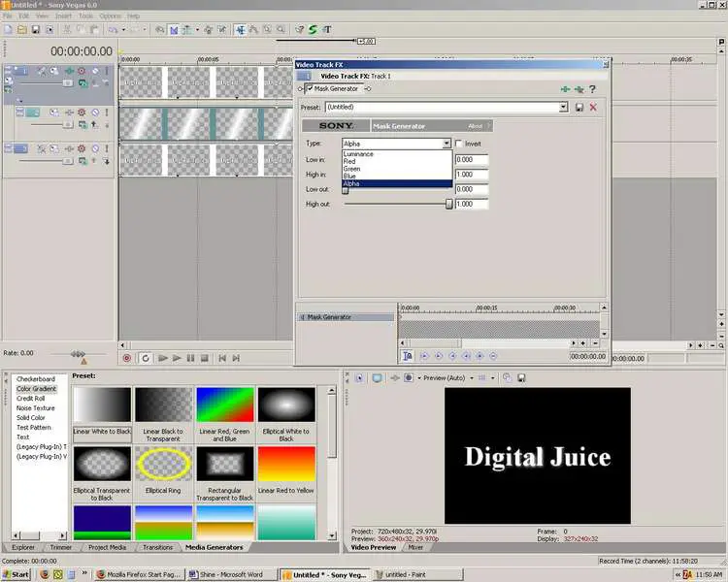The width and height of the screenshot is (728, 582).
Task: Switch to the Transitions tab
Action: click(x=157, y=547)
